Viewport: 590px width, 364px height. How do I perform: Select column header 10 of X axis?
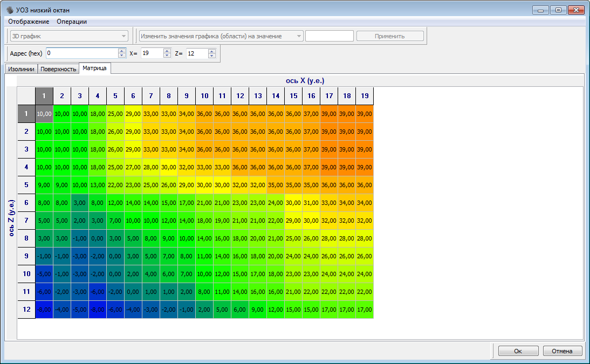[204, 96]
